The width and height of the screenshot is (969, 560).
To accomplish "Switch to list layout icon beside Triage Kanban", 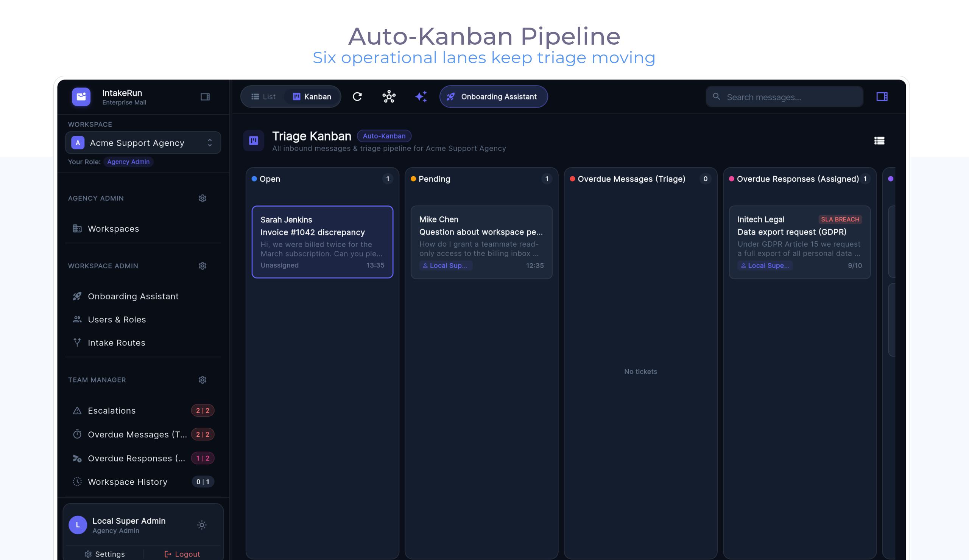I will pyautogui.click(x=879, y=141).
